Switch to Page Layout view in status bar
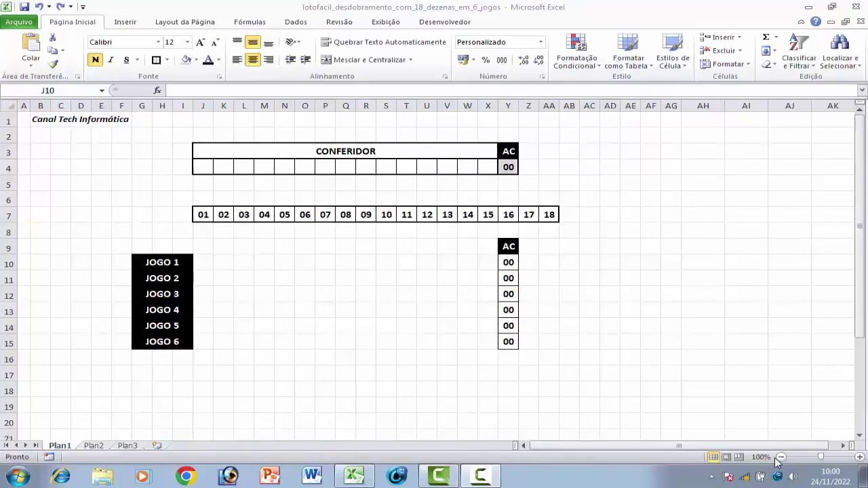Viewport: 868px width, 488px height. [x=726, y=457]
